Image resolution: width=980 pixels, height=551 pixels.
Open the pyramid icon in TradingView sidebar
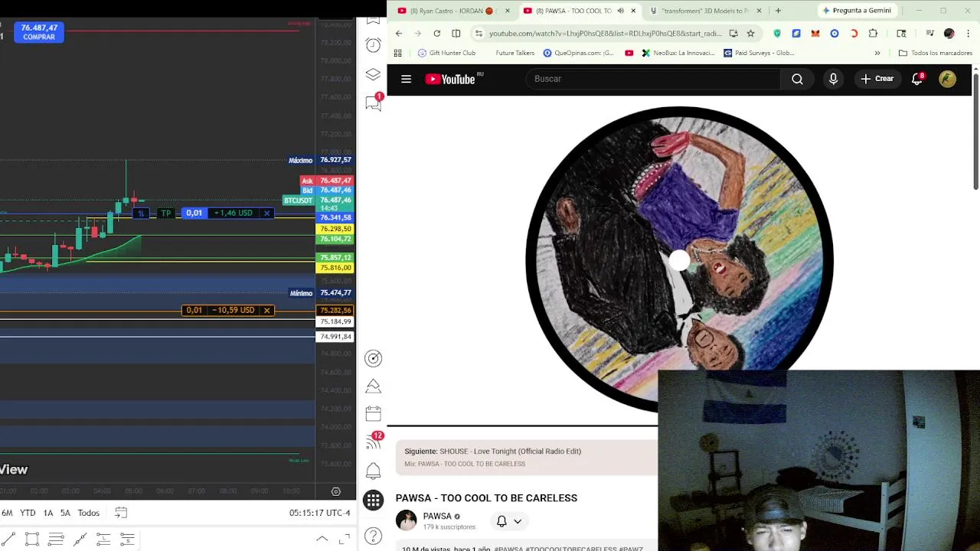tap(373, 386)
